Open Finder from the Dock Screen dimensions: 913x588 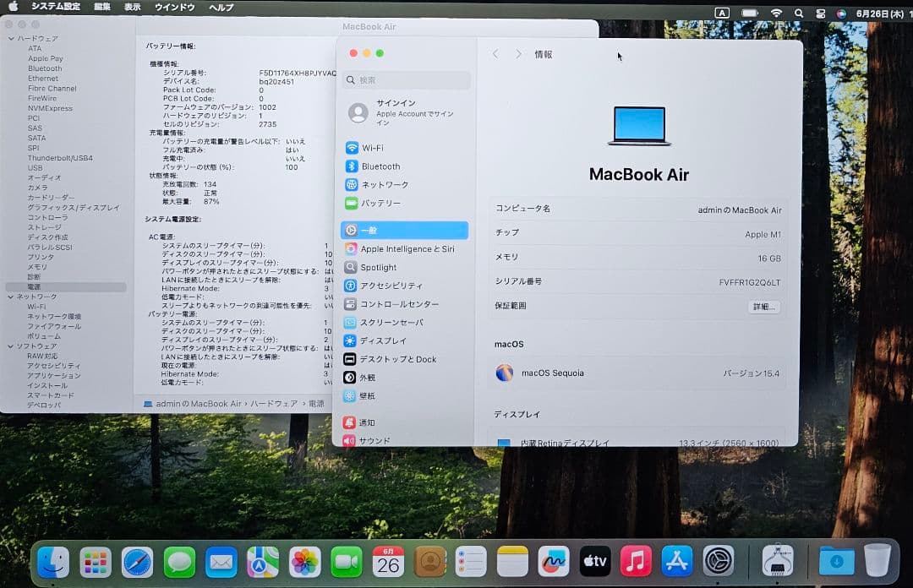tap(53, 562)
